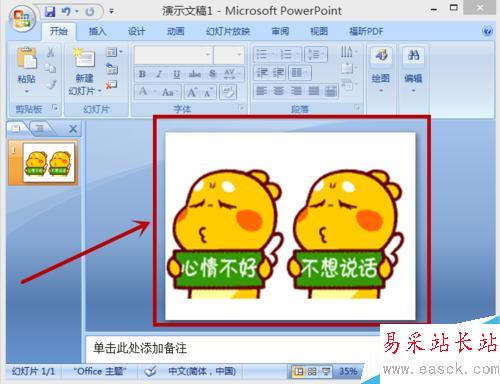Clear all formatting eraser icon
Screen dimensions: 500x384
click(x=229, y=92)
